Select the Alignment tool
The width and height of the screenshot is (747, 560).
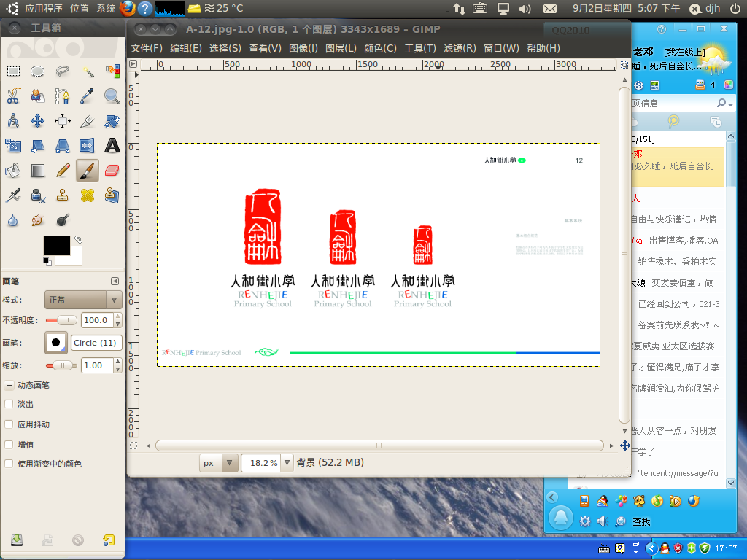(x=63, y=121)
